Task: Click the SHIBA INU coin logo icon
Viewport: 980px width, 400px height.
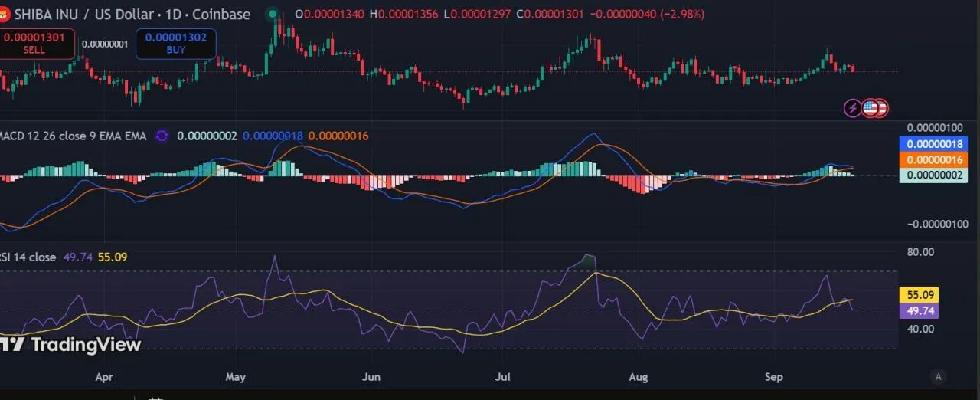Action: tap(4, 14)
